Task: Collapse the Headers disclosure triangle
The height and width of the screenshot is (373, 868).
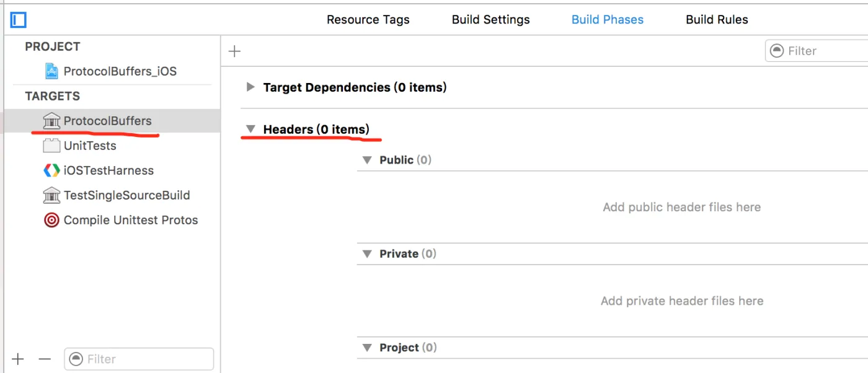Action: pyautogui.click(x=250, y=129)
